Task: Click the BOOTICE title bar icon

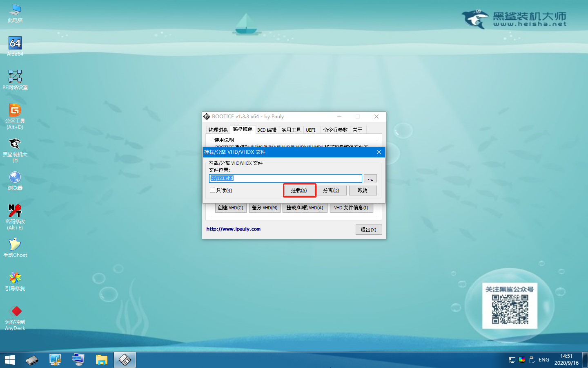Action: pyautogui.click(x=207, y=117)
